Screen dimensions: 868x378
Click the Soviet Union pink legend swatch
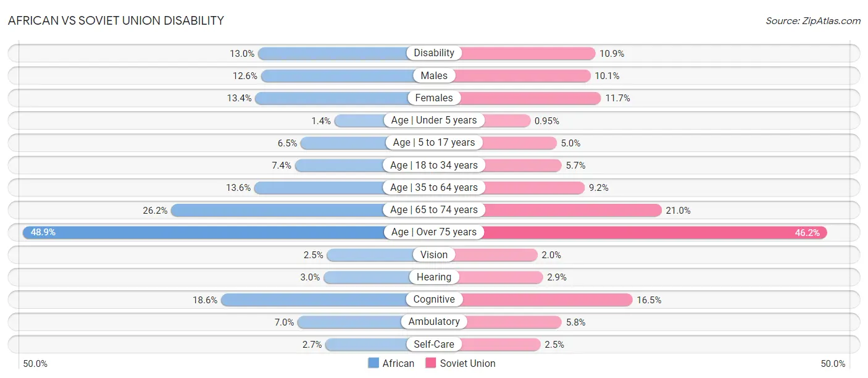point(431,363)
